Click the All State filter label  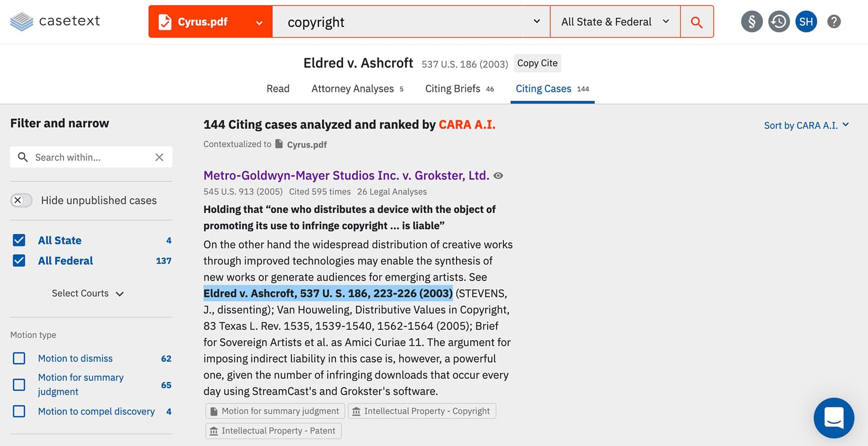[60, 240]
